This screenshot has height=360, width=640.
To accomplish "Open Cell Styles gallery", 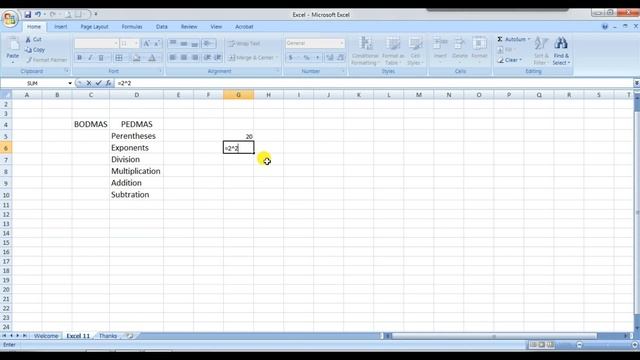I will [x=416, y=51].
